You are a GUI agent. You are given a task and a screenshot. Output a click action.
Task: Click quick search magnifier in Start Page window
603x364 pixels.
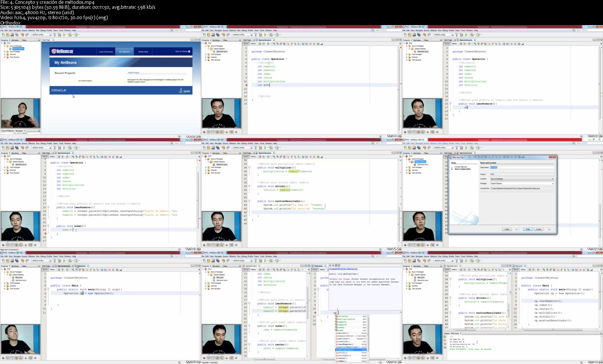point(172,30)
